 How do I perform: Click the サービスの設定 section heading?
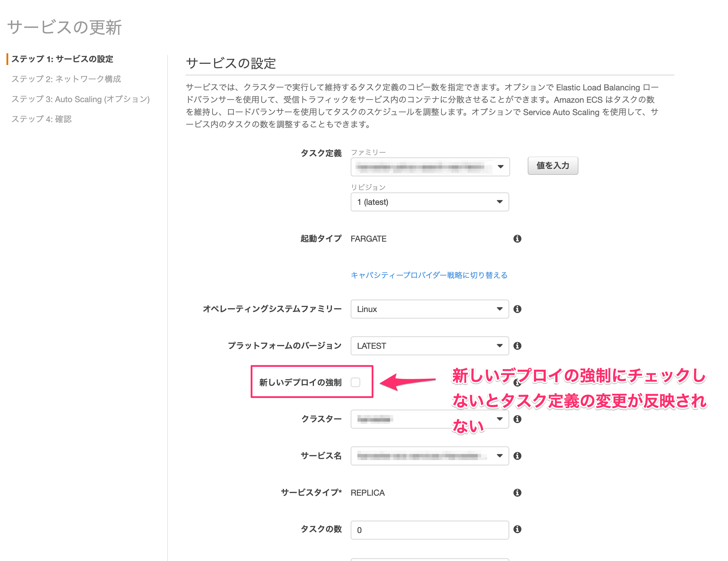click(231, 63)
